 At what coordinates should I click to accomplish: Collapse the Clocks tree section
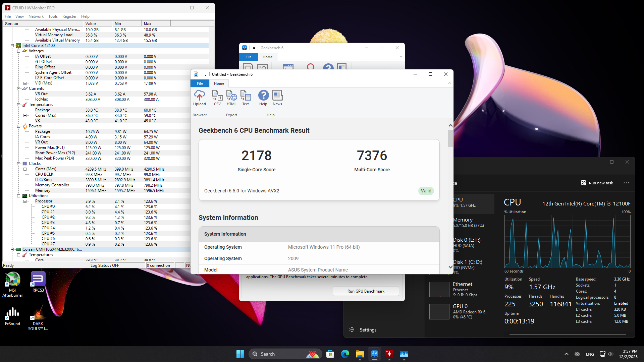click(19, 164)
